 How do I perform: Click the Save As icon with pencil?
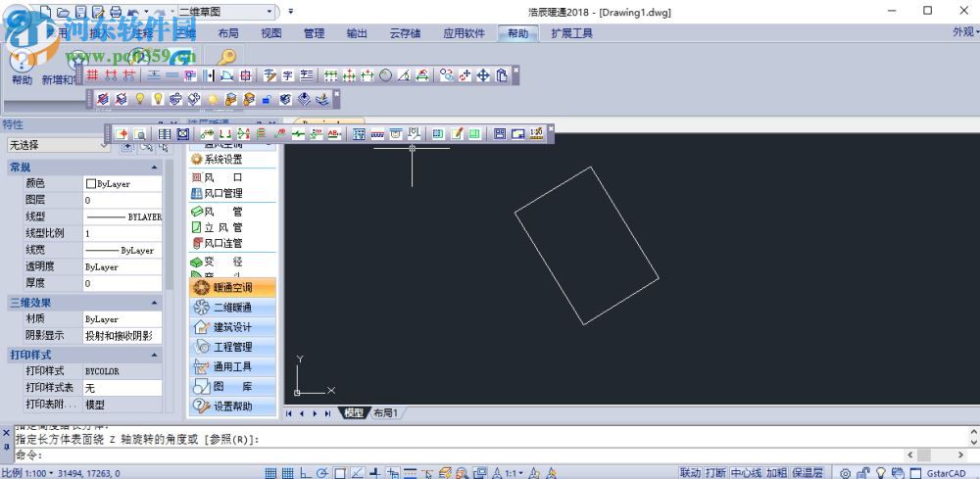(98, 11)
